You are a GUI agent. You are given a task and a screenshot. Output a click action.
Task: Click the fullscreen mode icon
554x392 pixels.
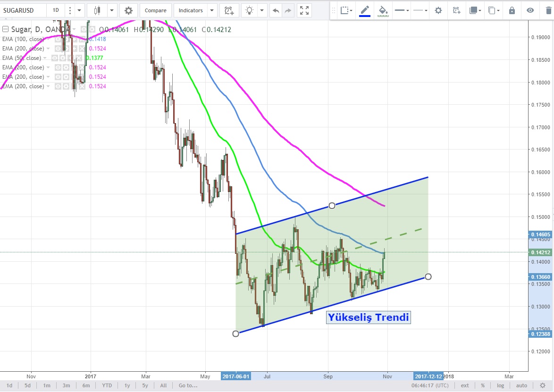(x=305, y=10)
